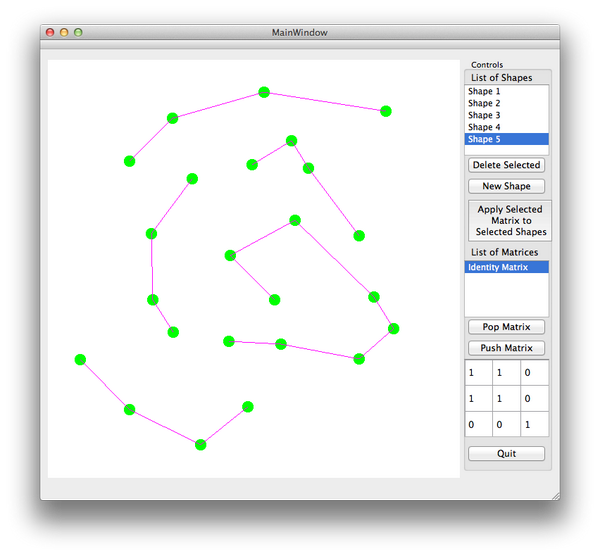Edit the top-middle matrix cell
600x556 pixels.
pyautogui.click(x=507, y=372)
